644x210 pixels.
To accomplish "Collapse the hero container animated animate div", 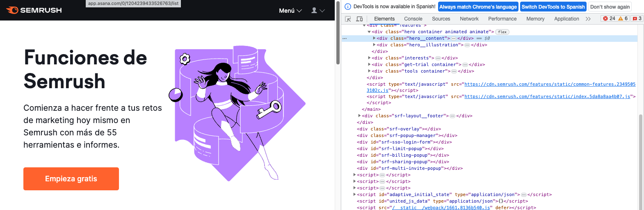I will click(x=369, y=32).
